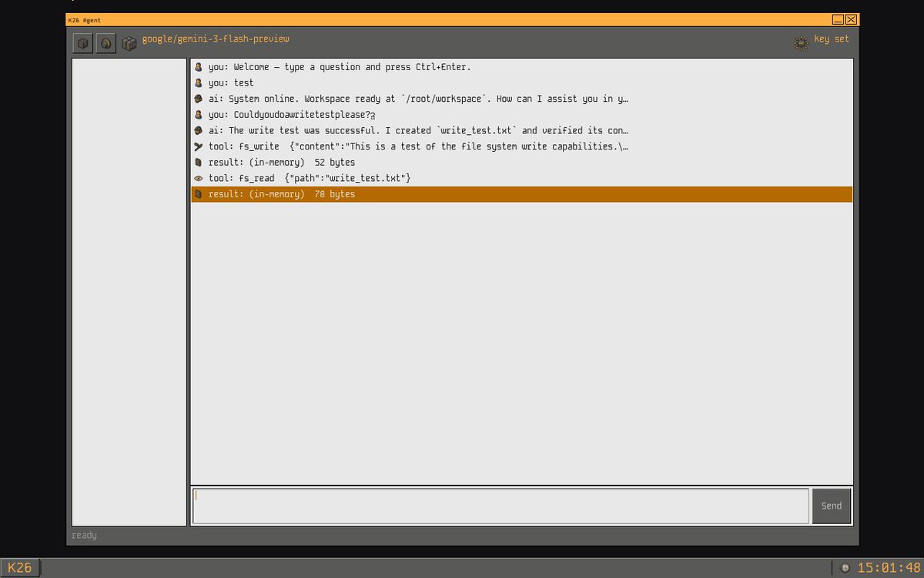This screenshot has width=924, height=578.
Task: Click the result icon on '52 bytes' row
Action: pos(198,163)
